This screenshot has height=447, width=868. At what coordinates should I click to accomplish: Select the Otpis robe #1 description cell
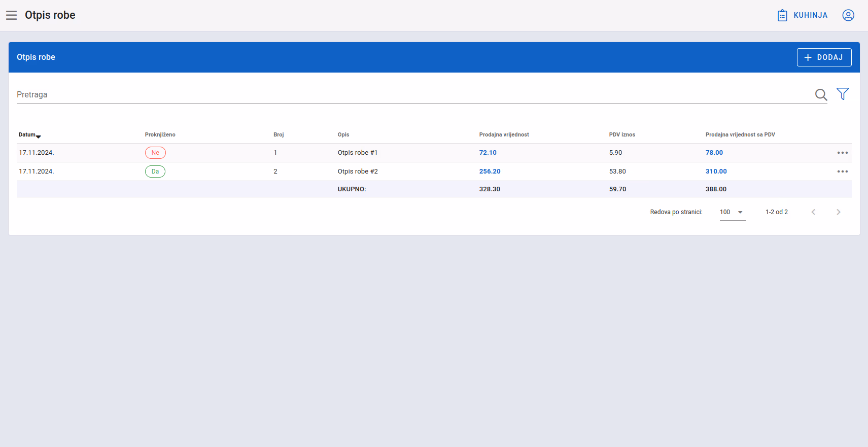[x=358, y=153]
